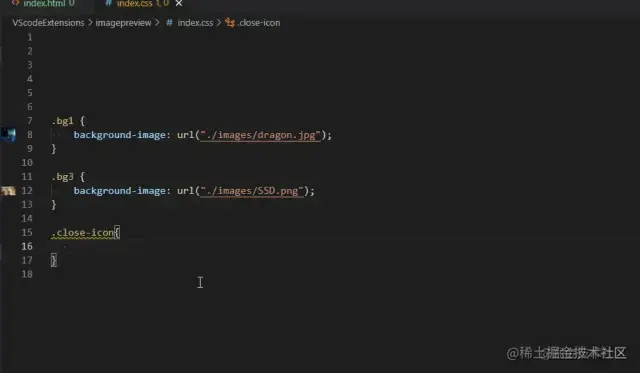Click index.css in the breadcrumb

point(195,23)
